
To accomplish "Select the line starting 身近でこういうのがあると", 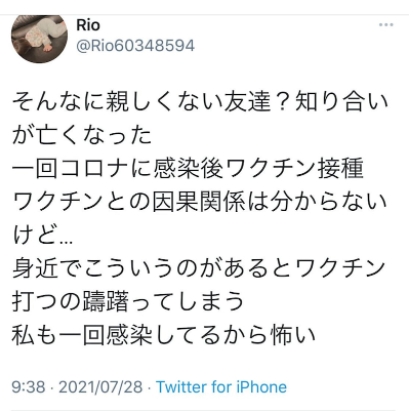I will (x=199, y=268).
